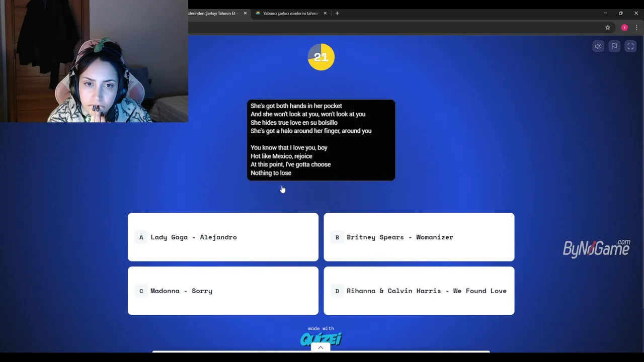Choose answer C Madonna - Sorry
Screen dimensions: 644x362
[223, 291]
